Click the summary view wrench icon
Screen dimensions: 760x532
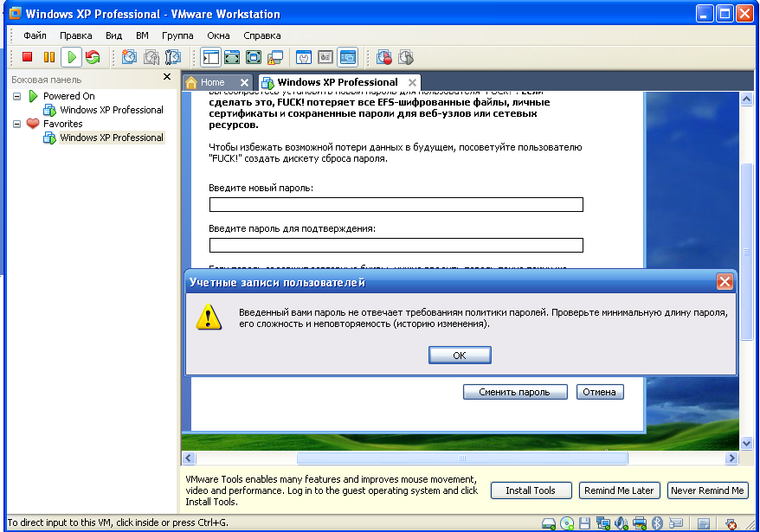tap(304, 57)
